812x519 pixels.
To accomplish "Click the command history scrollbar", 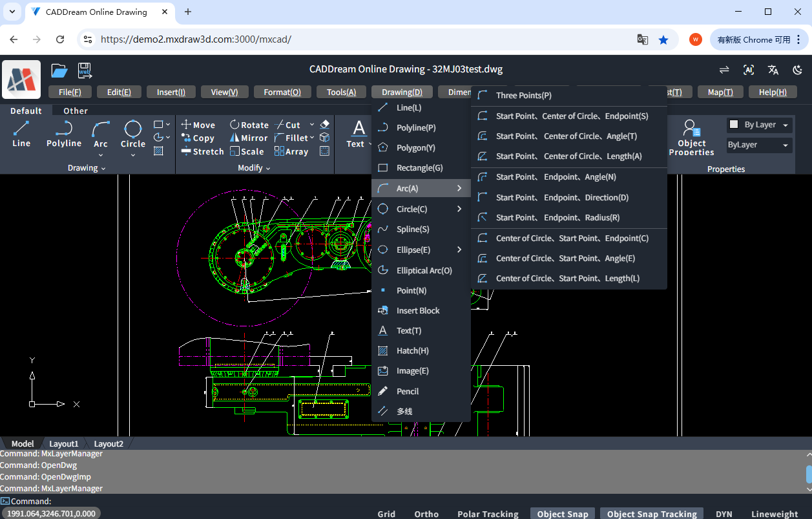I will pos(809,474).
